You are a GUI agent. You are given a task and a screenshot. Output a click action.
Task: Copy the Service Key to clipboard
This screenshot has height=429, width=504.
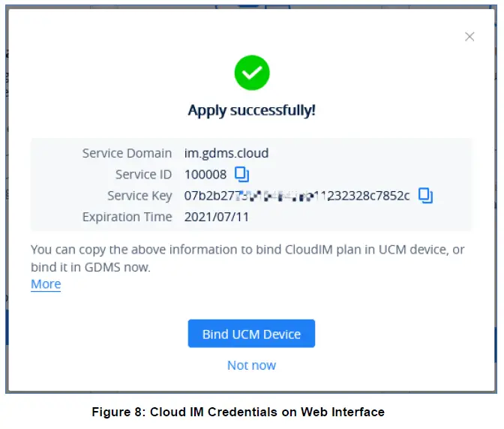(426, 196)
